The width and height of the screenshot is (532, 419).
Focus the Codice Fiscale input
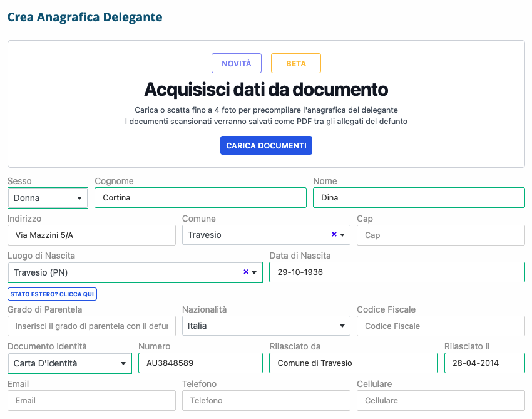point(441,326)
